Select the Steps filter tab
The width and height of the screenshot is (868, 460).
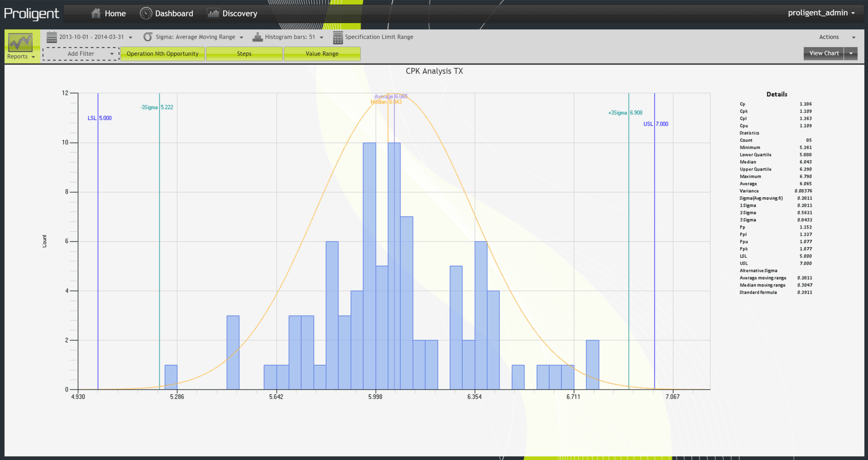coord(244,54)
